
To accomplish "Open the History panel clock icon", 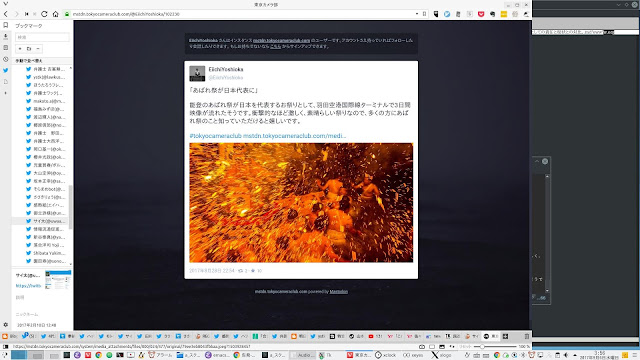I will pos(6,59).
